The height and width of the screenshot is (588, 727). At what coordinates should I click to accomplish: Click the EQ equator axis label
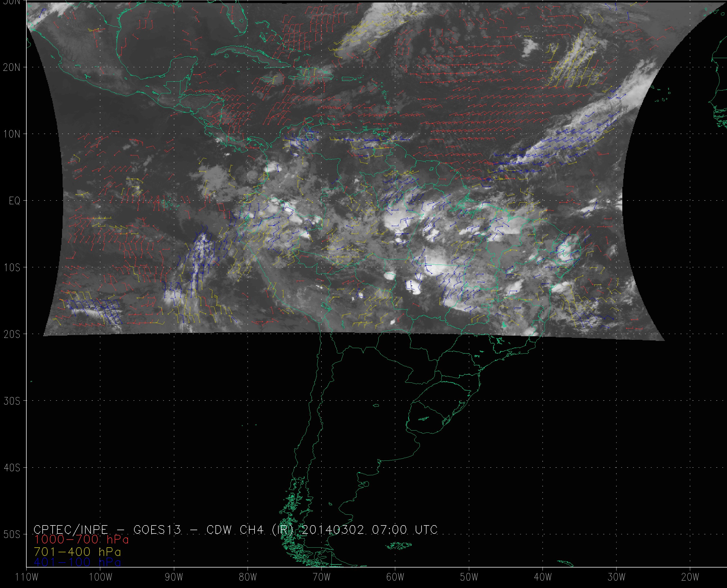tap(15, 201)
